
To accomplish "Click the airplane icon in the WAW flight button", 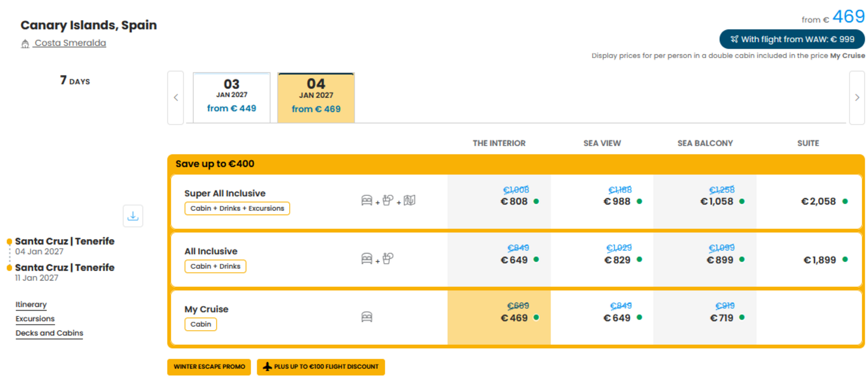I will tap(734, 39).
